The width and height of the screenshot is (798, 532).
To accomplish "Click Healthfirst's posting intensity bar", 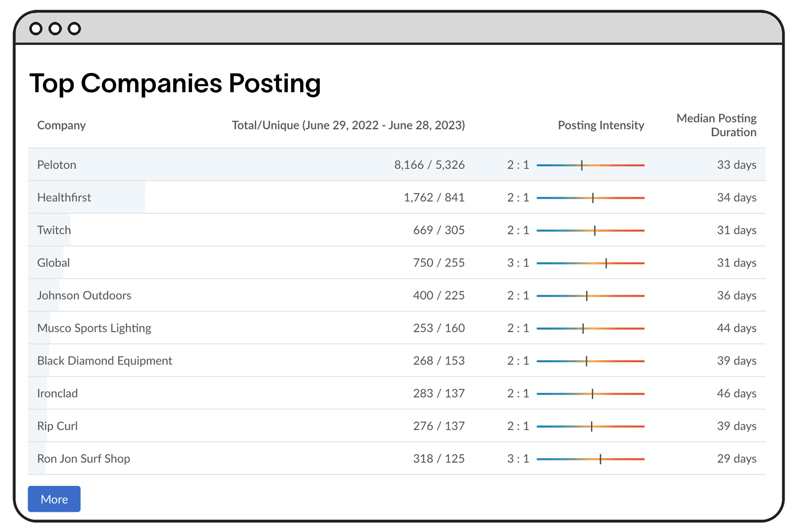I will (590, 198).
